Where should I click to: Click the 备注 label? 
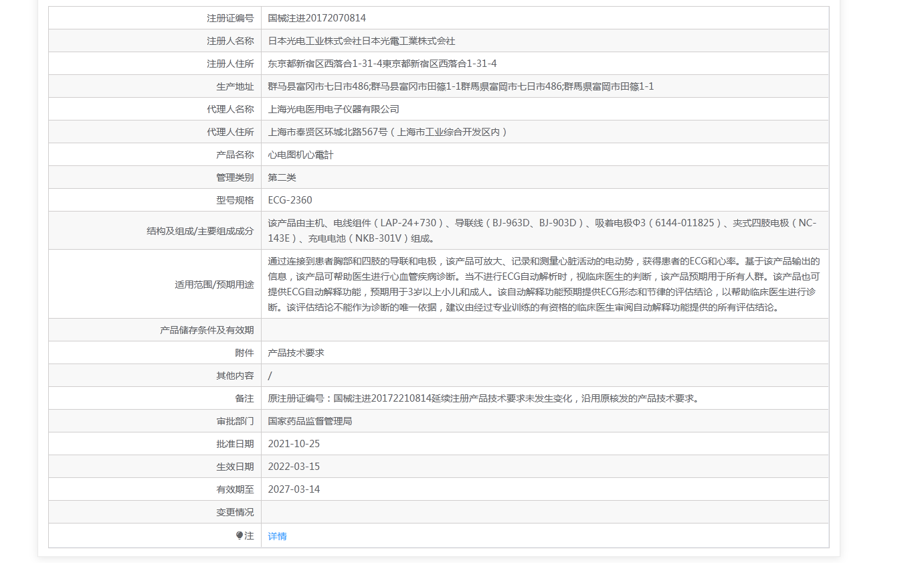tap(245, 398)
